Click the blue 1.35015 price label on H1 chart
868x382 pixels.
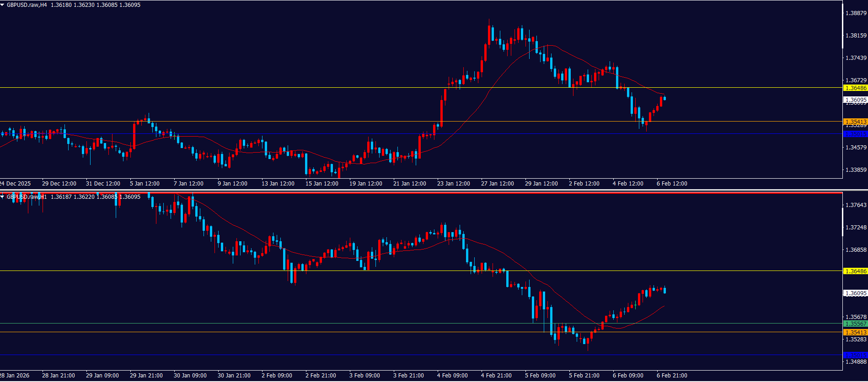pos(855,355)
